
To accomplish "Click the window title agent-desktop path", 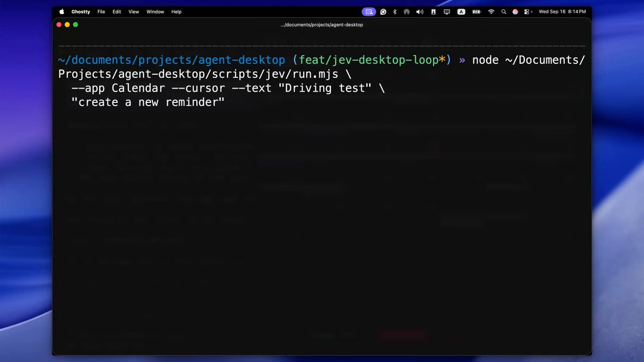I will coord(322,25).
